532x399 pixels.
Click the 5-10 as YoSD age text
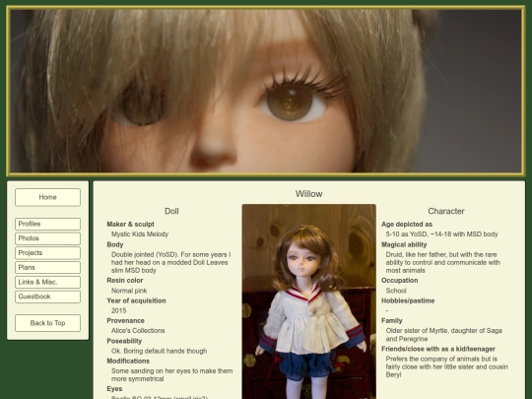click(441, 234)
